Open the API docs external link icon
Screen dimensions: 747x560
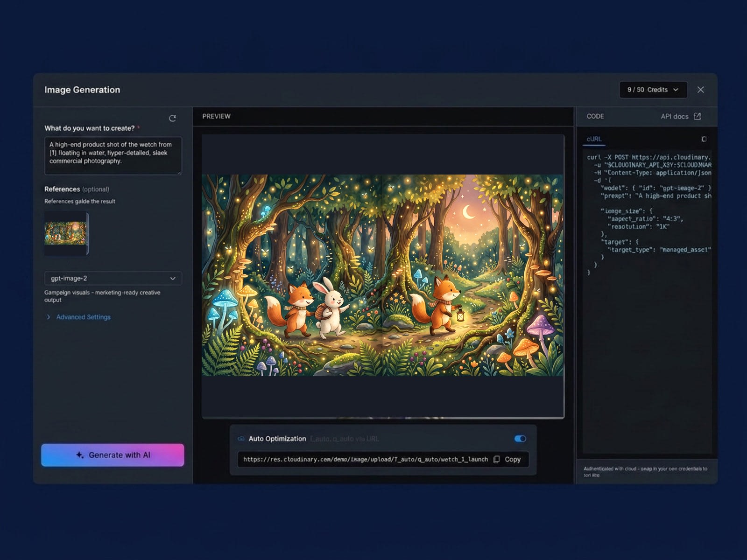[697, 116]
